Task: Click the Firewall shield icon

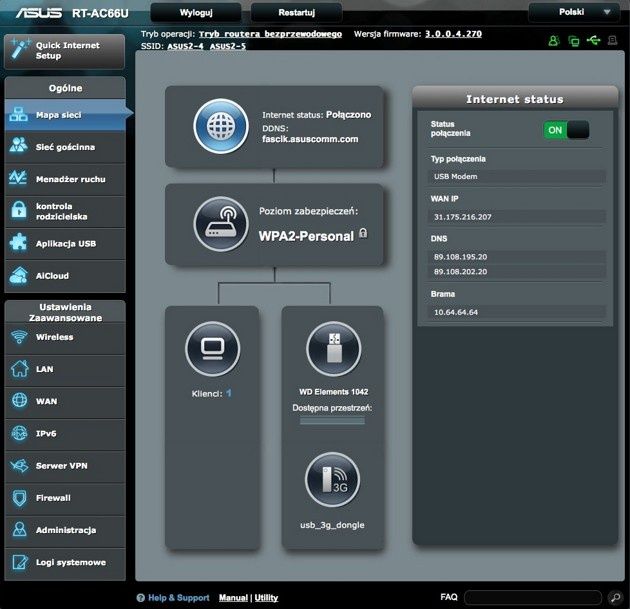Action: [19, 498]
